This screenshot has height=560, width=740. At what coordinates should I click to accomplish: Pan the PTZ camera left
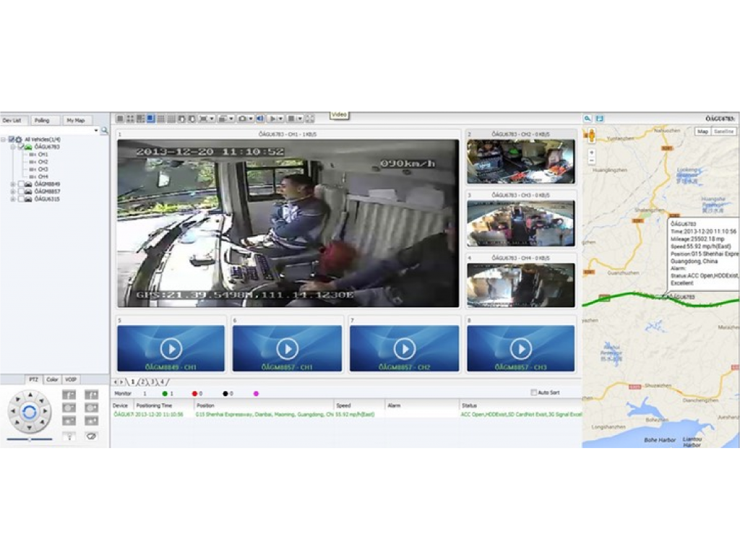click(x=13, y=411)
